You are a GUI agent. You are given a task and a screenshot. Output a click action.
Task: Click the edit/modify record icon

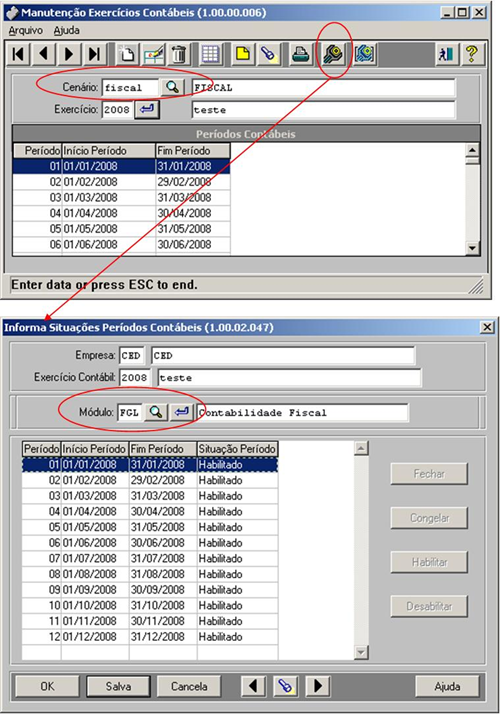[153, 54]
